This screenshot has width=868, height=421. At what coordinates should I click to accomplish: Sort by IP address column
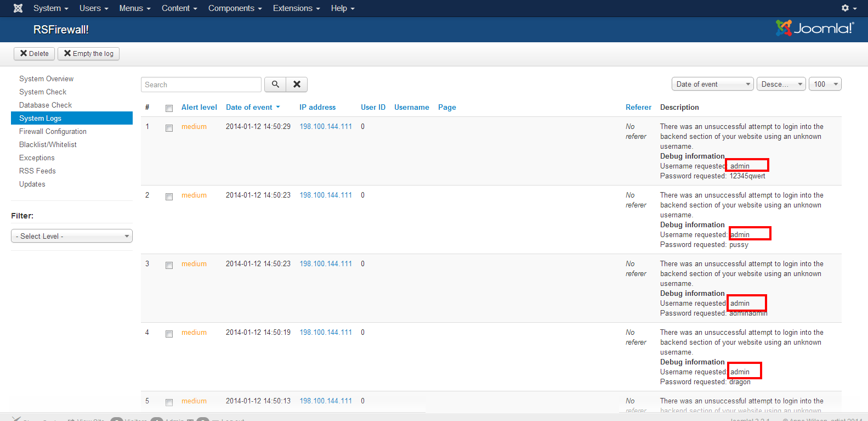point(317,107)
